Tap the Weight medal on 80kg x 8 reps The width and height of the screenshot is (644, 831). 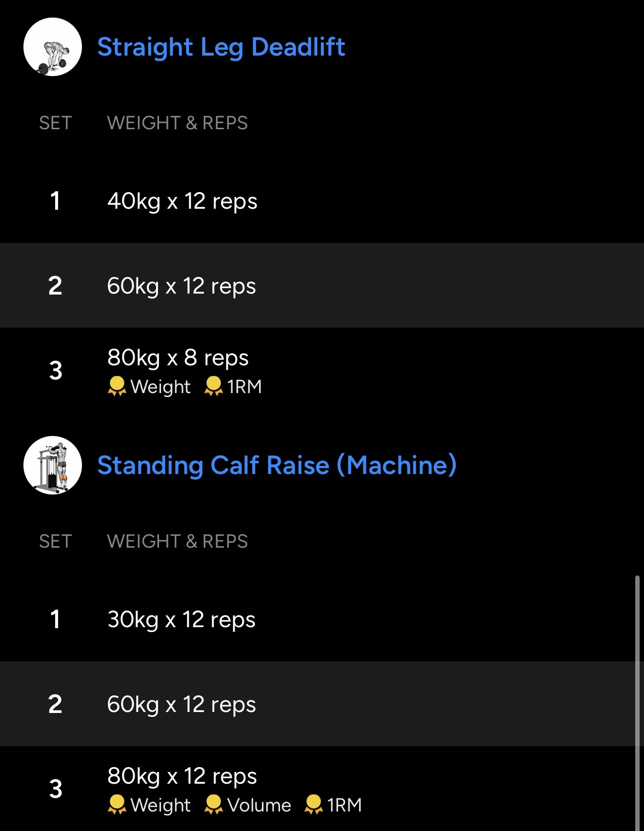(x=149, y=387)
